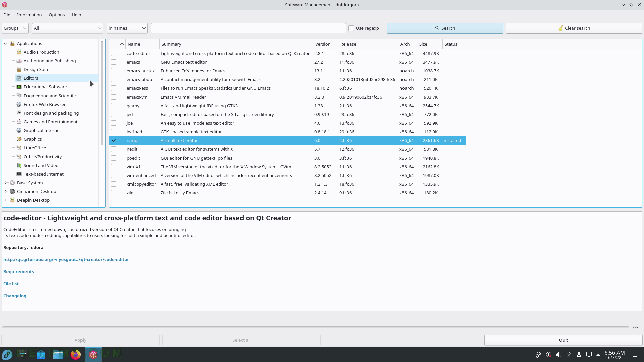Viewport: 644px width, 362px height.
Task: Click the Audio Production category icon
Action: (19, 52)
